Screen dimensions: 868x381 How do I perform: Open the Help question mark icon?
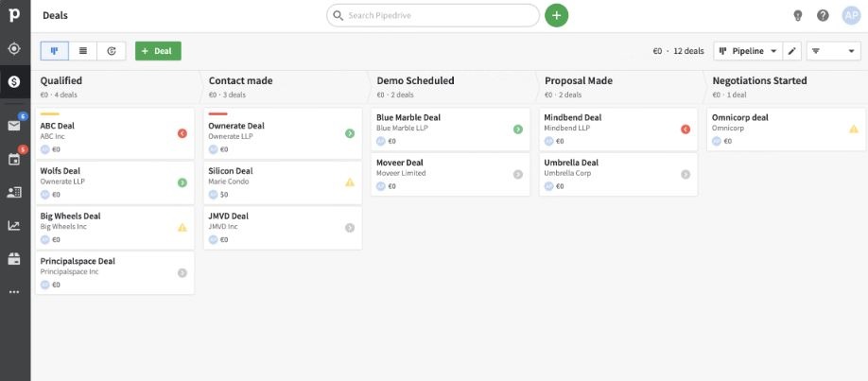(823, 15)
